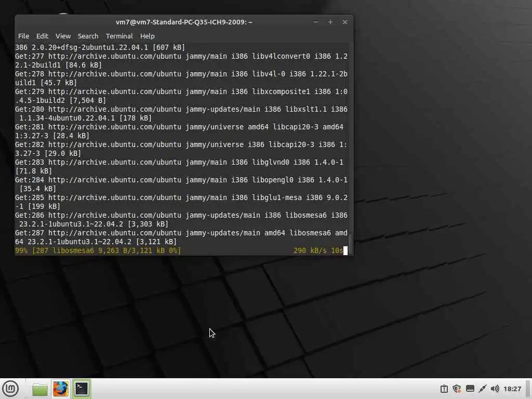532x399 pixels.
Task: Click the Get:277 libv4lconvert0 line
Action: 181,60
